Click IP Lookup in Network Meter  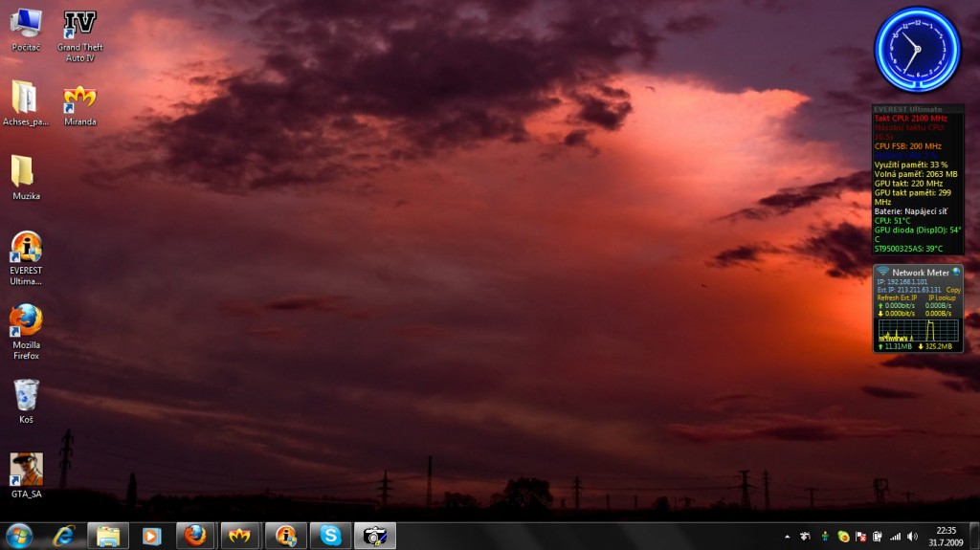coord(942,298)
